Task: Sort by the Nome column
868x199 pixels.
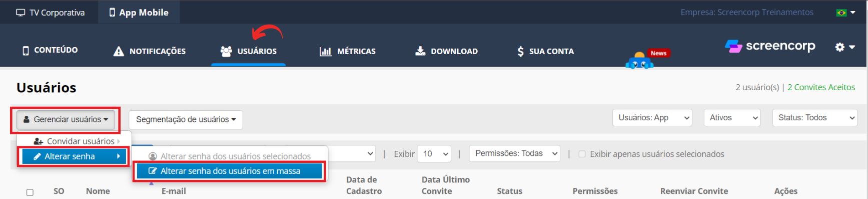Action: click(x=98, y=191)
